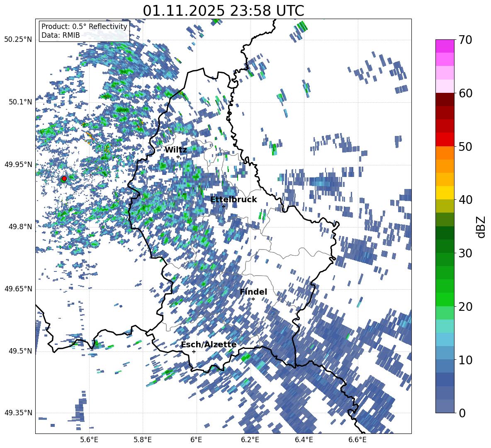
Task: Click the title 01.11.2025 23:58 UTC
Action: tap(223, 11)
